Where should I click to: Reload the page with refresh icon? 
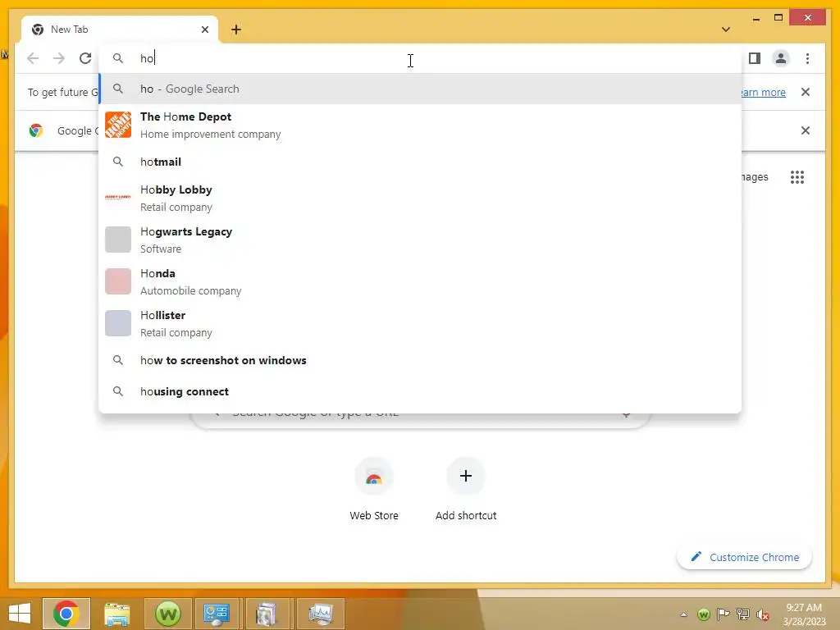[x=85, y=58]
